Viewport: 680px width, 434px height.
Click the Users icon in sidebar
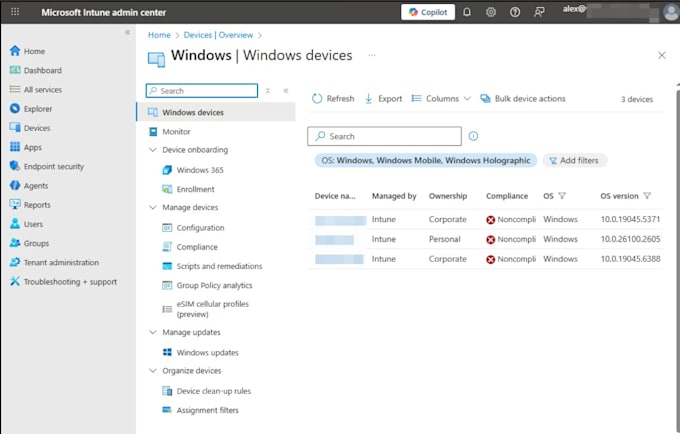(15, 224)
